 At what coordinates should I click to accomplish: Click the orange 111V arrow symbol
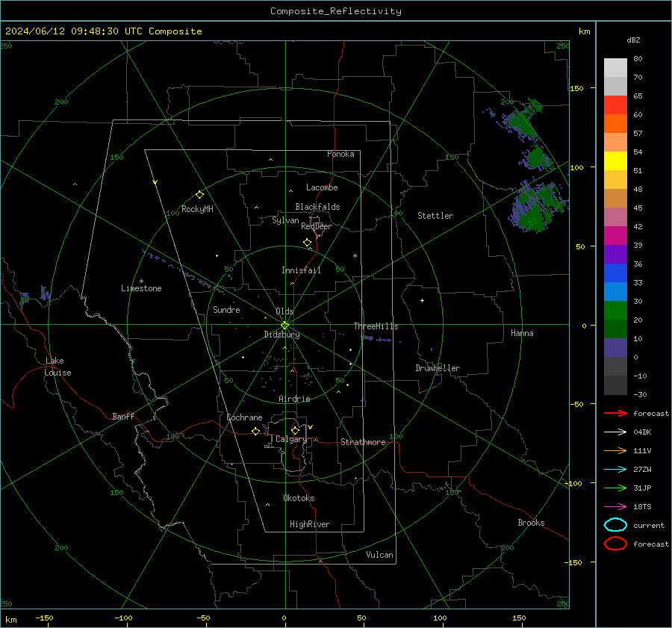point(615,450)
